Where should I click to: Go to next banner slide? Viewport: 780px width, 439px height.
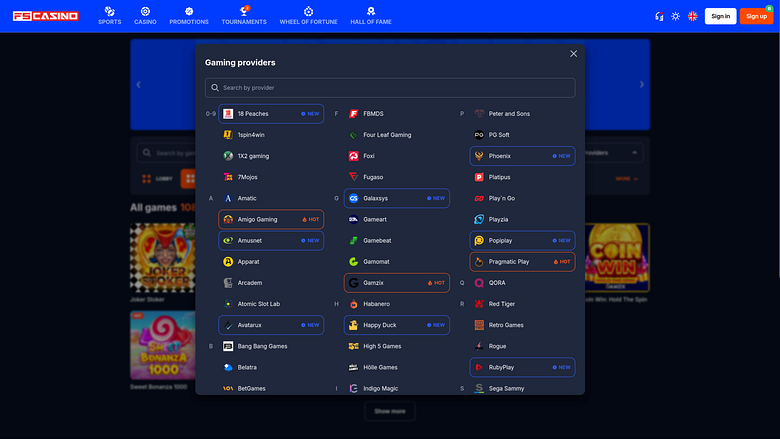point(642,85)
